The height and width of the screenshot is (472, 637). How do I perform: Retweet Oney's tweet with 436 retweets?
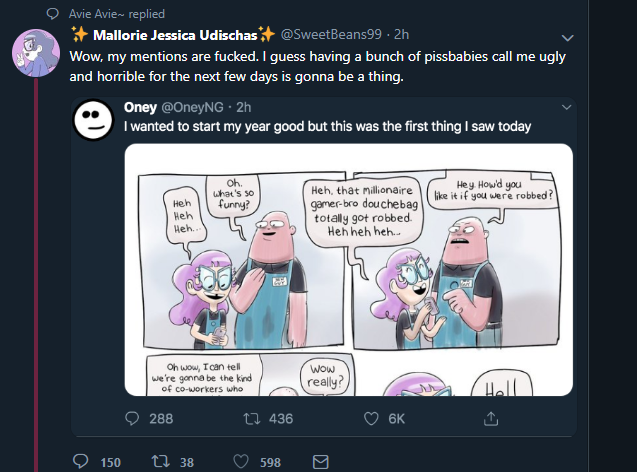(251, 418)
